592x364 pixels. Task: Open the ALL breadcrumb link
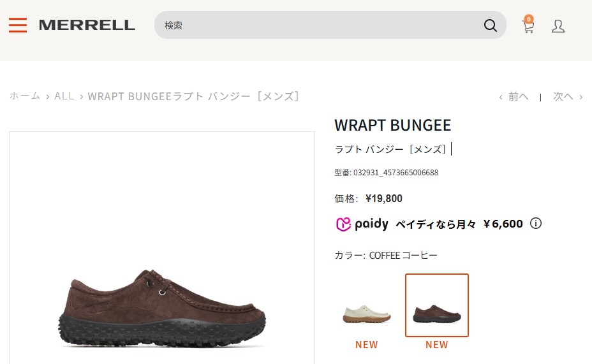click(64, 96)
